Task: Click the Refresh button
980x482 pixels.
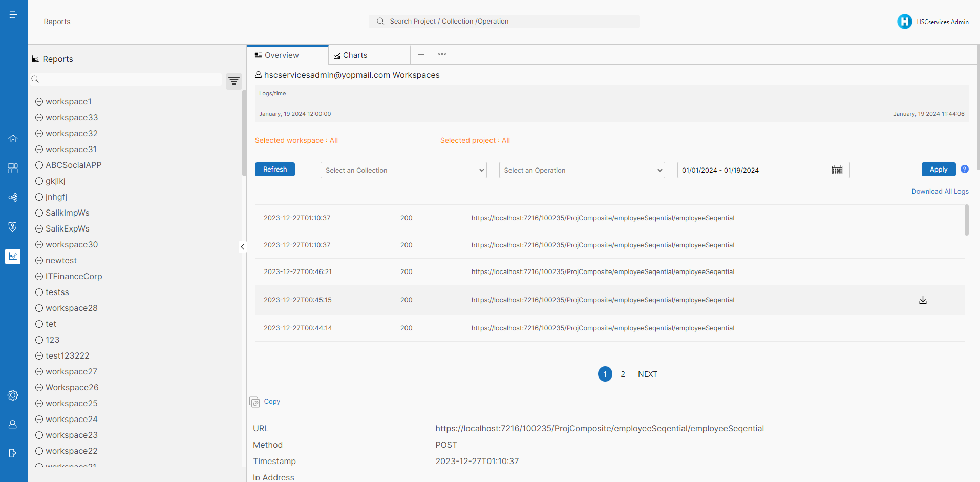Action: click(x=275, y=170)
